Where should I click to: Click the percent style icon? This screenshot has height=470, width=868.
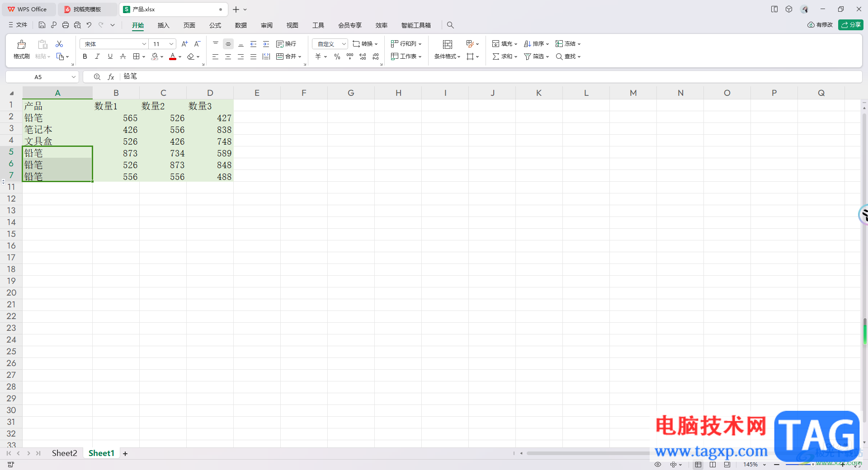[337, 56]
